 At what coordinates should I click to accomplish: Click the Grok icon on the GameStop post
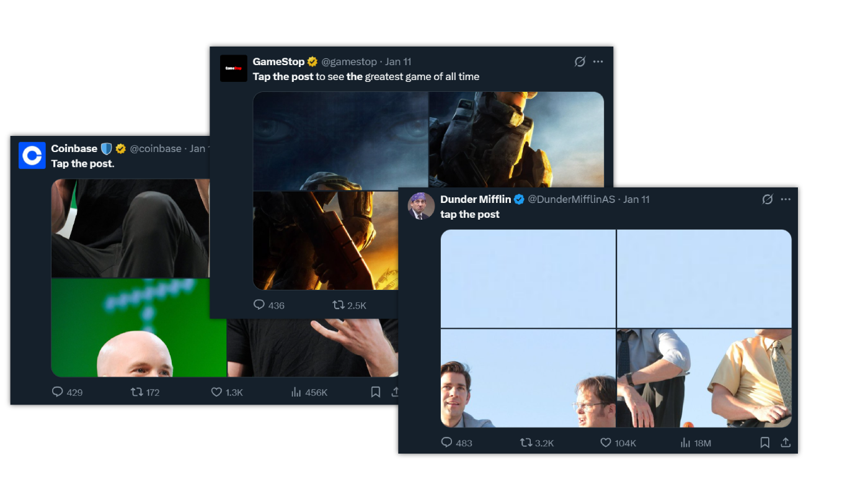[579, 61]
